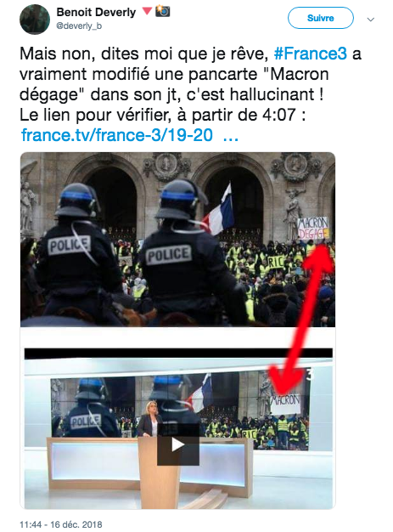Open the france.tv/france-3/19-20 link
Screen dimensions: 393x532
(117, 134)
